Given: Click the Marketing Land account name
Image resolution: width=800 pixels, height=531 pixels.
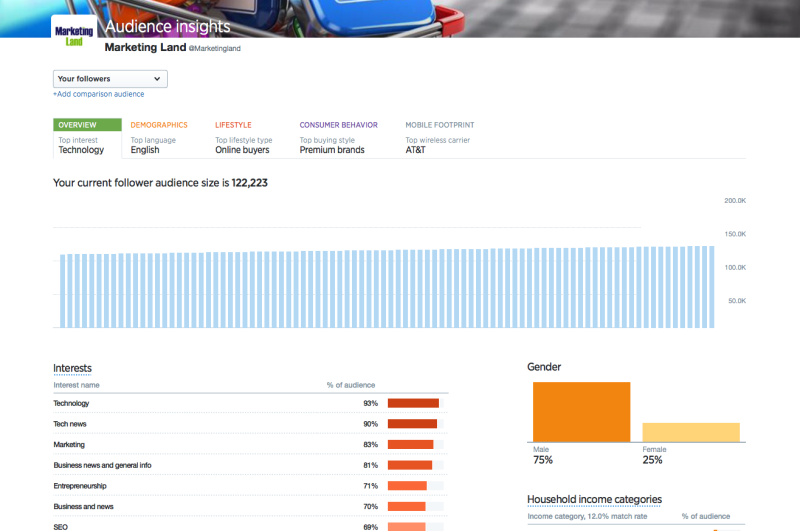Looking at the screenshot, I should [145, 47].
